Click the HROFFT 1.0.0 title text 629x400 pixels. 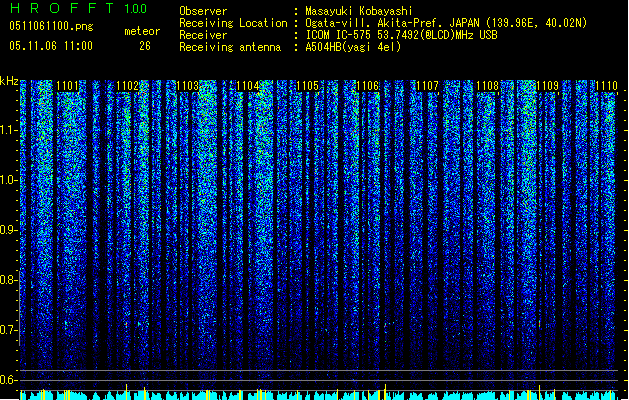point(78,8)
